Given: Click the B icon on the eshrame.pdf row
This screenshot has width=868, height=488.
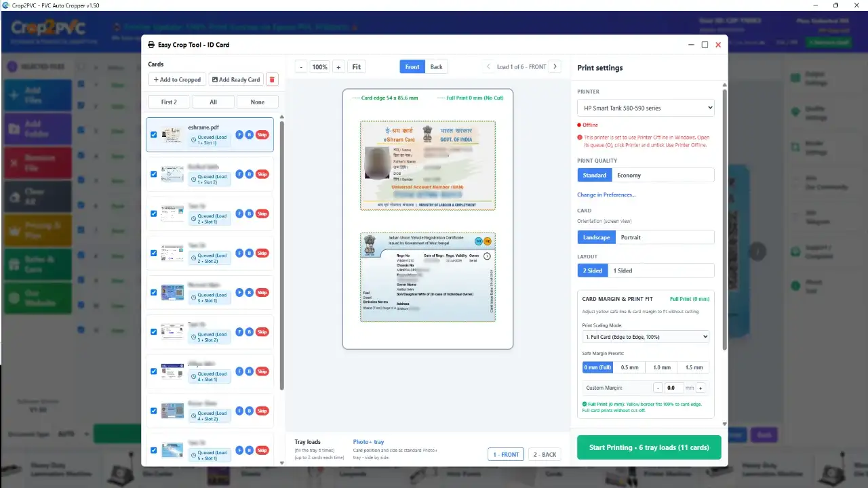Looking at the screenshot, I should (249, 135).
